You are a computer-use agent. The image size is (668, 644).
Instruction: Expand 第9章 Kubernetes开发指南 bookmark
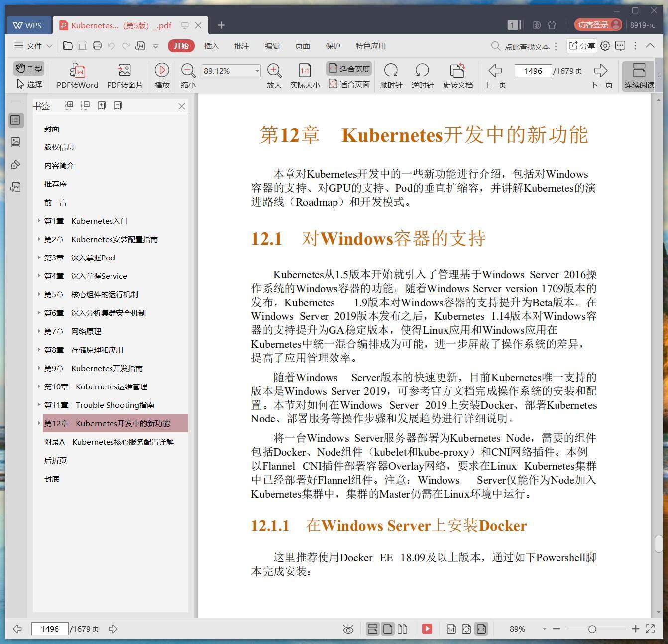(39, 368)
